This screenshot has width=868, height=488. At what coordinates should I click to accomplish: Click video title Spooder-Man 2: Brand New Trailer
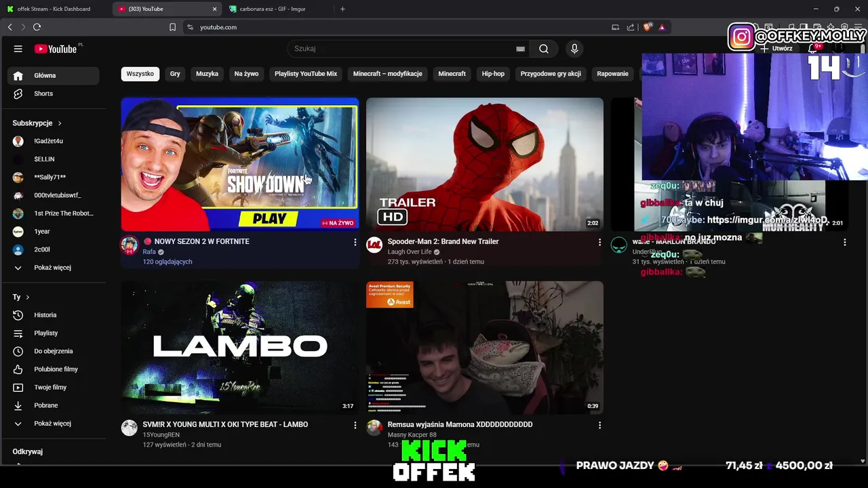[443, 241]
